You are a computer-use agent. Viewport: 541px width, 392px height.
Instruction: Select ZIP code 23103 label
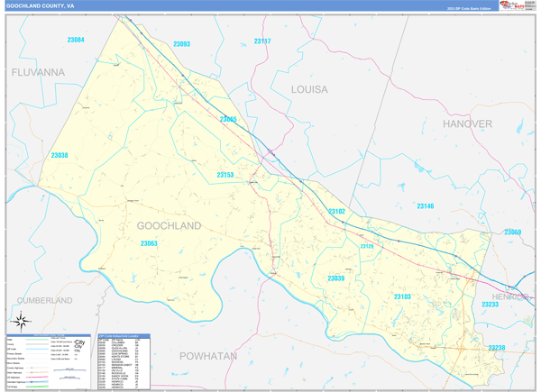tap(402, 296)
